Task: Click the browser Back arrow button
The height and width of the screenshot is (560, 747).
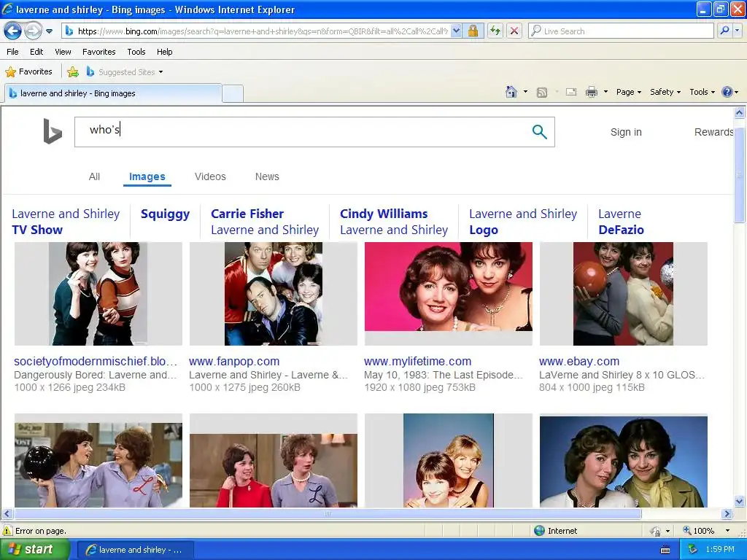Action: coord(13,31)
